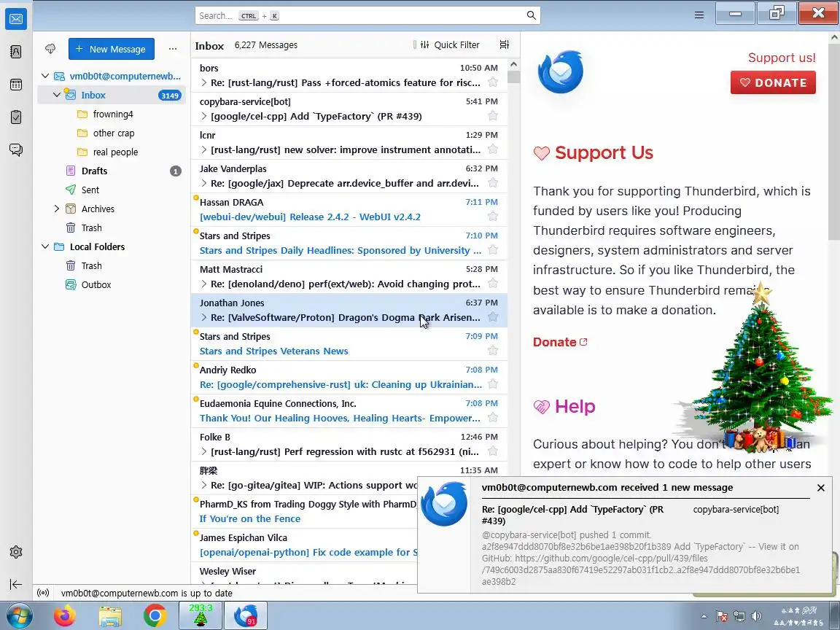Select the frowning4 folder
840x630 pixels.
coord(112,114)
